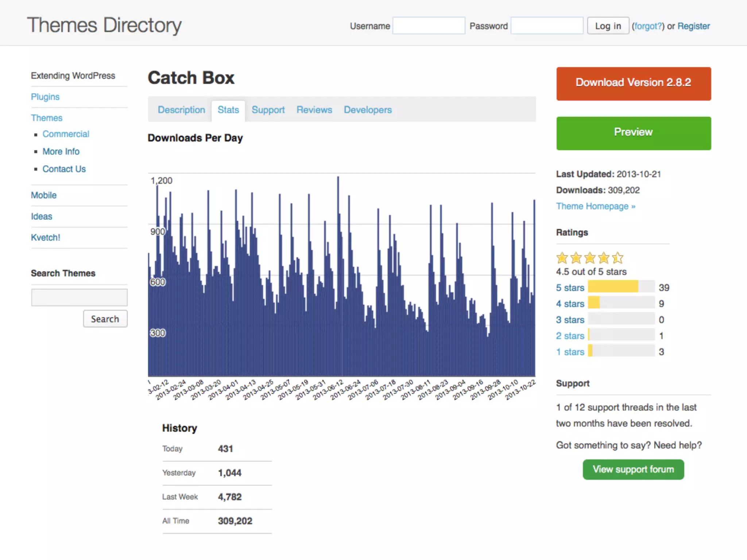This screenshot has width=747, height=560.
Task: Click the star rating icons
Action: (x=589, y=258)
